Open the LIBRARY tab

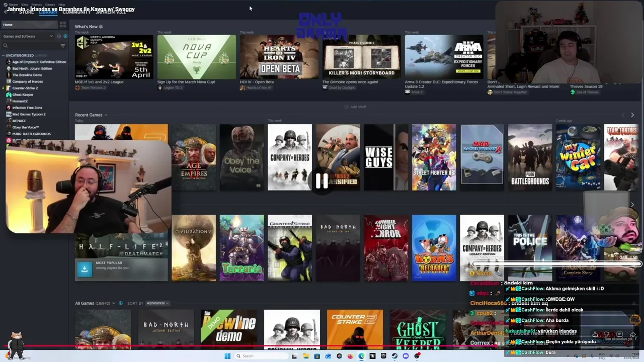(x=48, y=12)
